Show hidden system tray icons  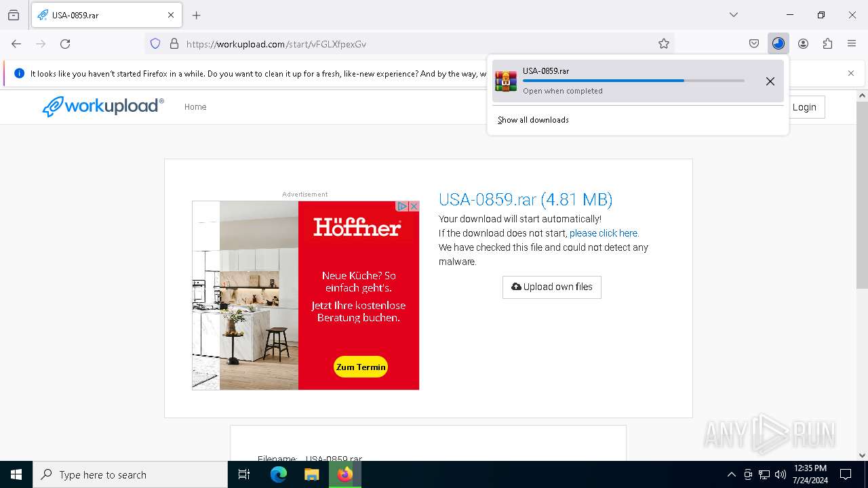coord(731,474)
